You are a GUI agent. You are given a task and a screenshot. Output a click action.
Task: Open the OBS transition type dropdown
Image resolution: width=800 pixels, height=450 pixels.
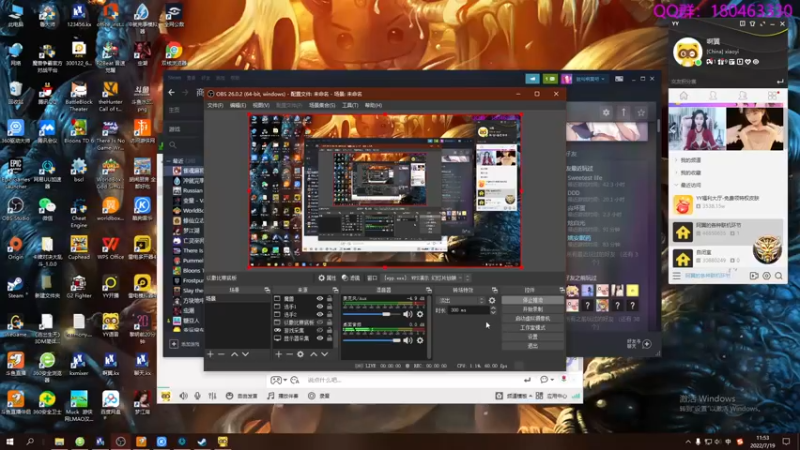click(460, 301)
